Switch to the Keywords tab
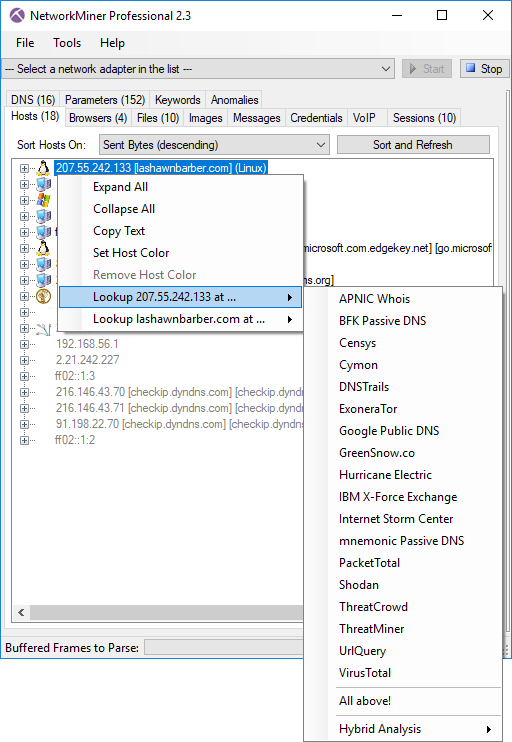The height and width of the screenshot is (742, 512). [177, 100]
